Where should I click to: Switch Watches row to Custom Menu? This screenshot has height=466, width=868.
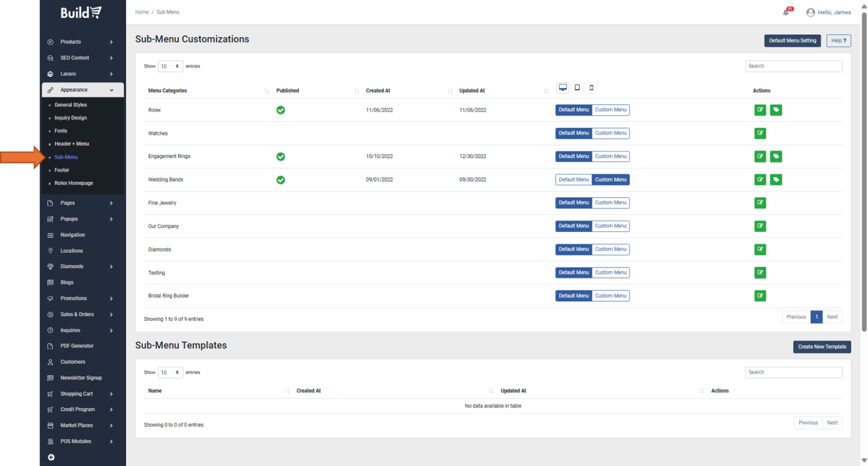610,133
